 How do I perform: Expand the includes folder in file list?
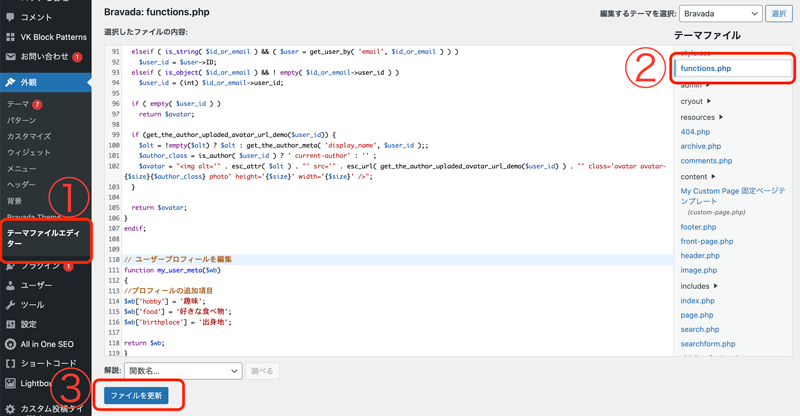point(699,286)
